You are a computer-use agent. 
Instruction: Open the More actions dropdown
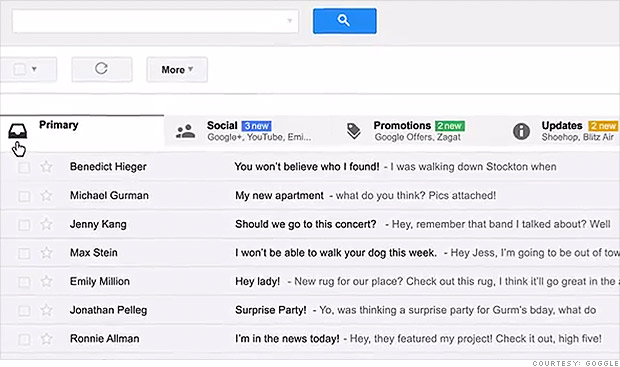click(x=177, y=70)
